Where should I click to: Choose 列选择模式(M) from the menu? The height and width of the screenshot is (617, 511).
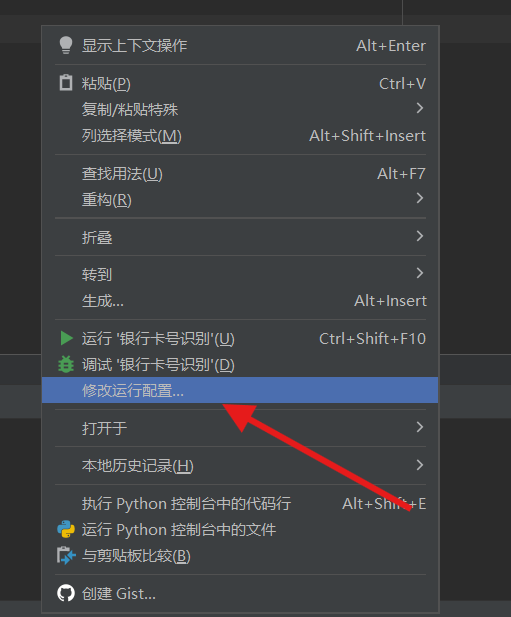240,136
